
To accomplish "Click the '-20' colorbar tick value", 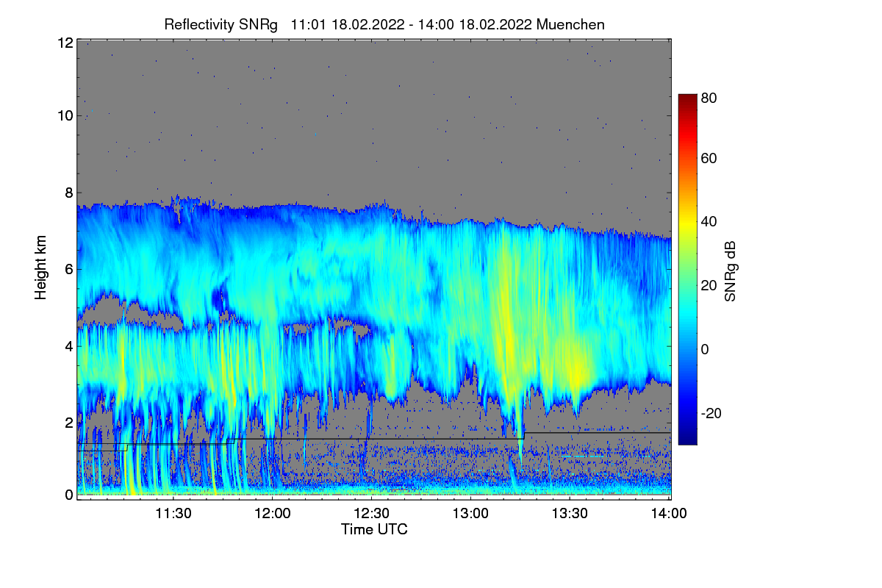I will (x=711, y=414).
